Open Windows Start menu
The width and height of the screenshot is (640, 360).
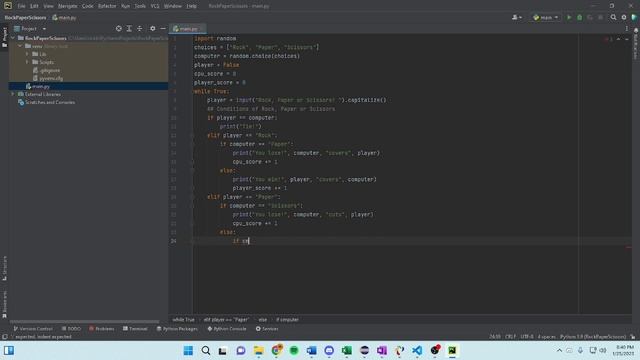188,350
